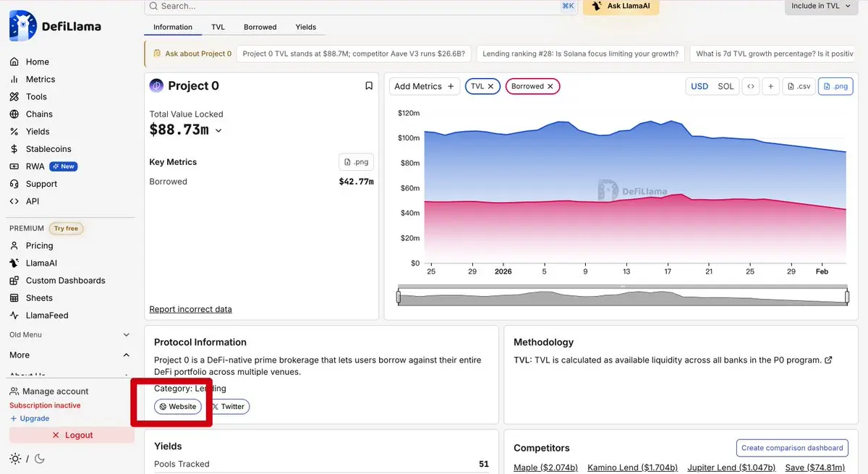868x474 pixels.
Task: Click the Search input field
Action: 360,6
